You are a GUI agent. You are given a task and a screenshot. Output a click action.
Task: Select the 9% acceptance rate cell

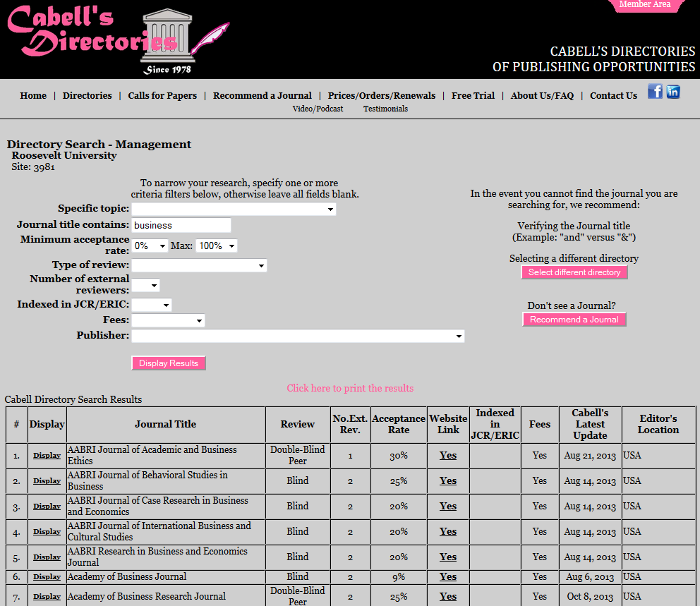pyautogui.click(x=398, y=577)
